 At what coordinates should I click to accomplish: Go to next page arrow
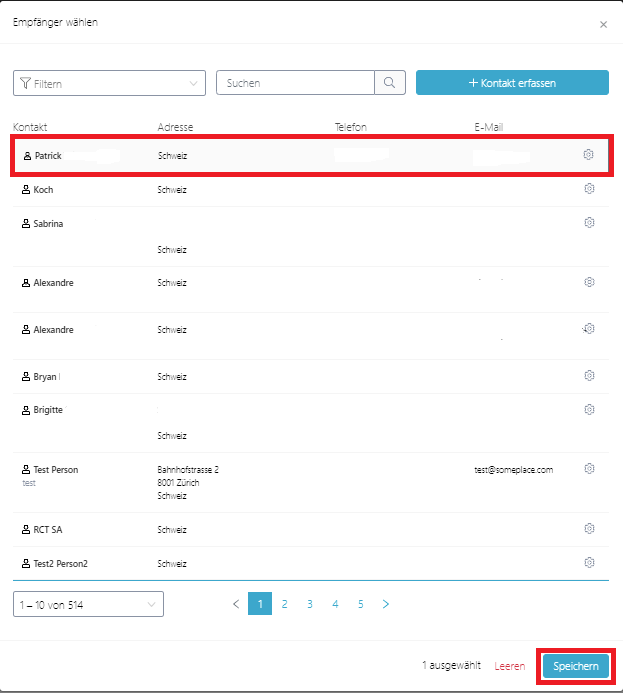(386, 604)
